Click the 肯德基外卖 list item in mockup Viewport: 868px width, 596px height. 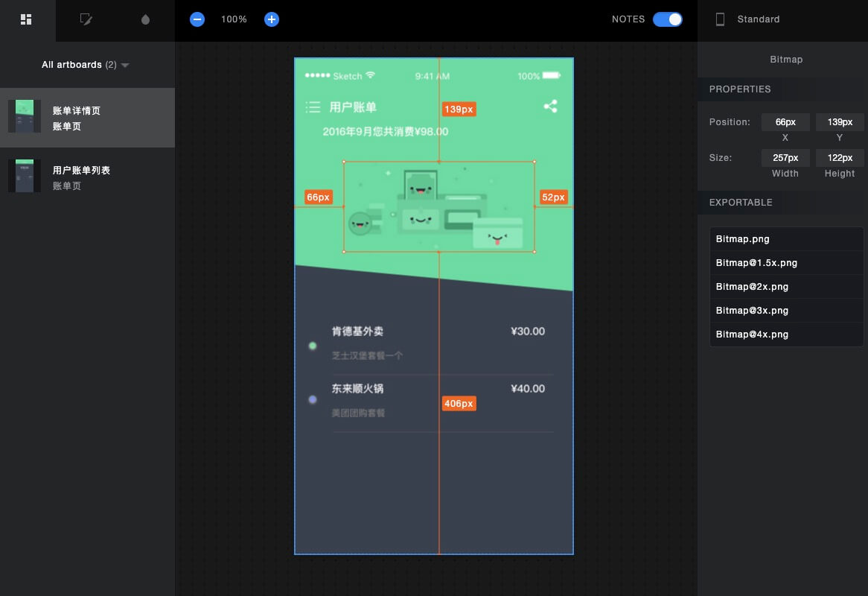[358, 332]
